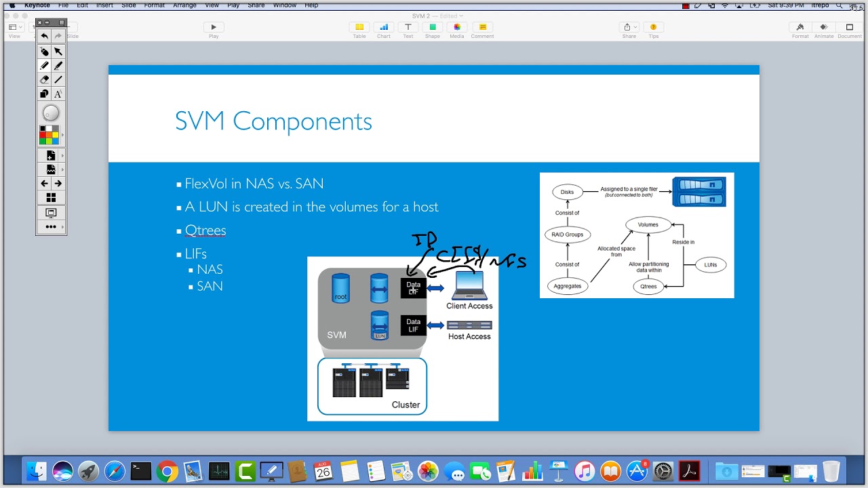Expand the torn page options arrow

click(63, 169)
